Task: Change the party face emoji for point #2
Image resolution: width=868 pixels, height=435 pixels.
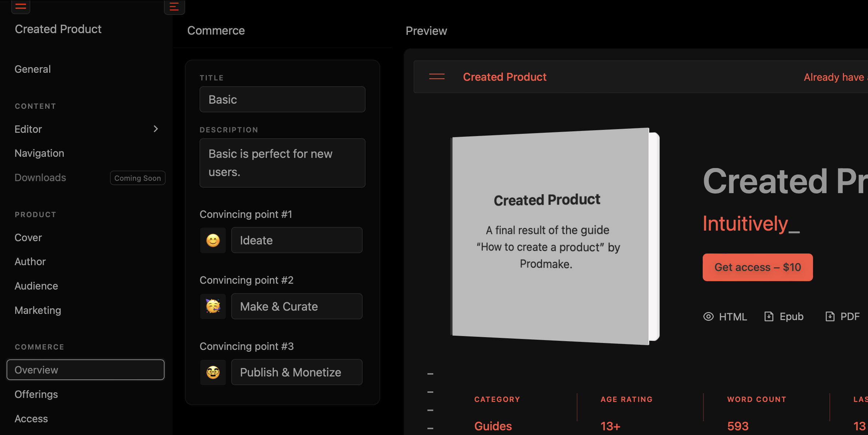Action: pyautogui.click(x=213, y=306)
